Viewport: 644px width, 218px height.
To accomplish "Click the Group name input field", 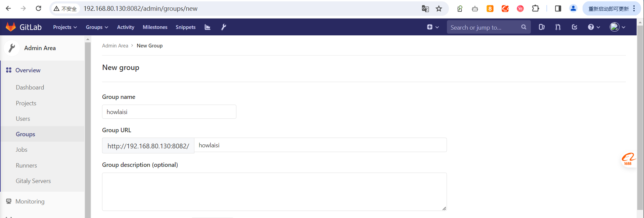I will 169,112.
